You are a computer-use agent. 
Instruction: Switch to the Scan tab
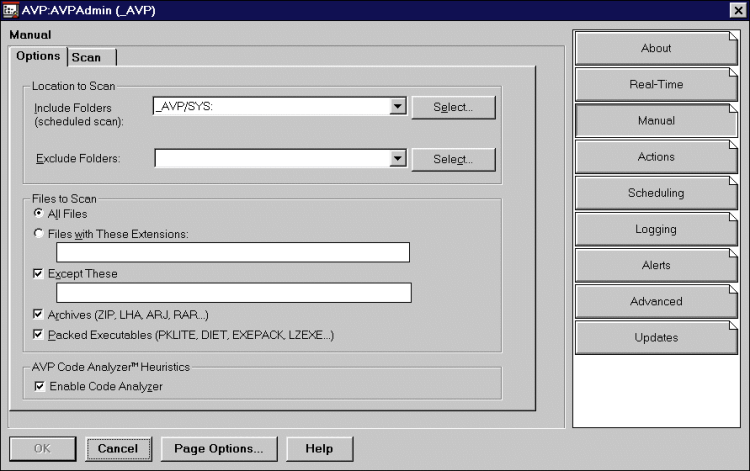[x=91, y=57]
